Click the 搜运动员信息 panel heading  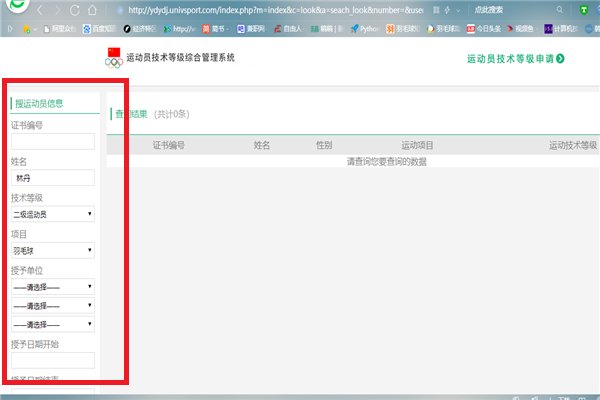(x=39, y=103)
